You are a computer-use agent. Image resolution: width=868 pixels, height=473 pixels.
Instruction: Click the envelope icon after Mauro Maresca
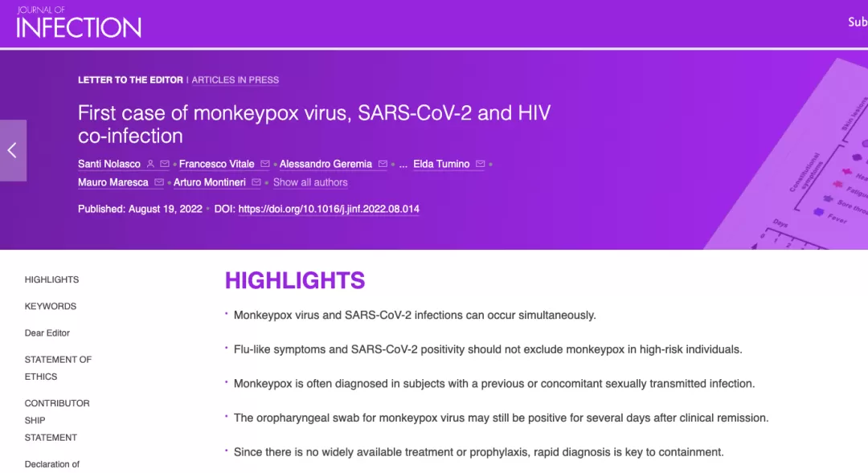coord(159,182)
